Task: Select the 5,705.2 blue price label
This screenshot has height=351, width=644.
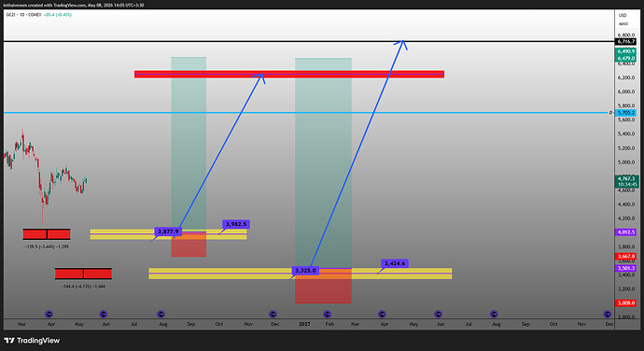Action: (626, 113)
